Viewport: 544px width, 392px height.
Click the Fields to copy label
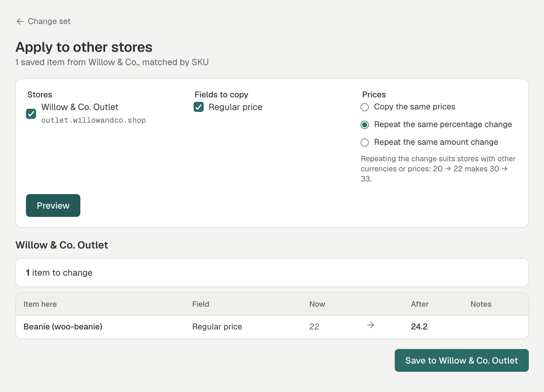pyautogui.click(x=221, y=95)
